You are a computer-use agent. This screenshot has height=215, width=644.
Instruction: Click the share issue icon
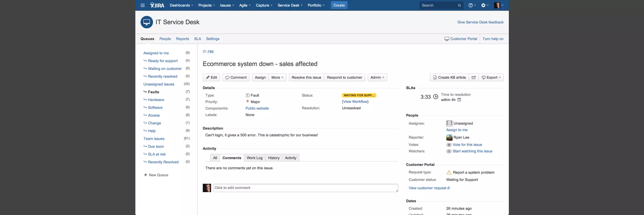[x=474, y=77]
